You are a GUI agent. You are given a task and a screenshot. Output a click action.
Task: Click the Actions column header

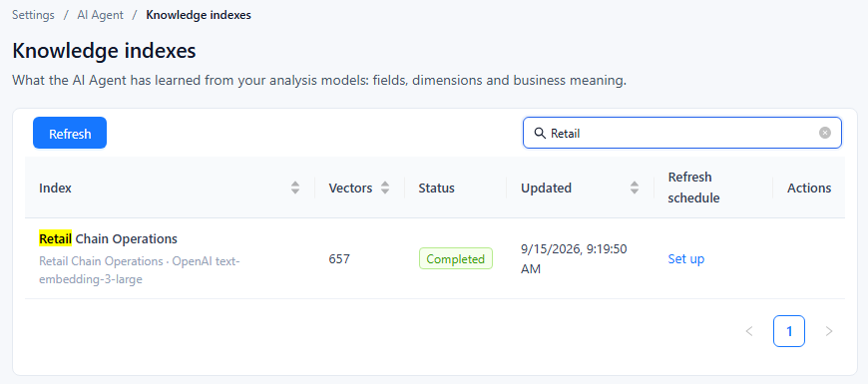[x=809, y=188]
